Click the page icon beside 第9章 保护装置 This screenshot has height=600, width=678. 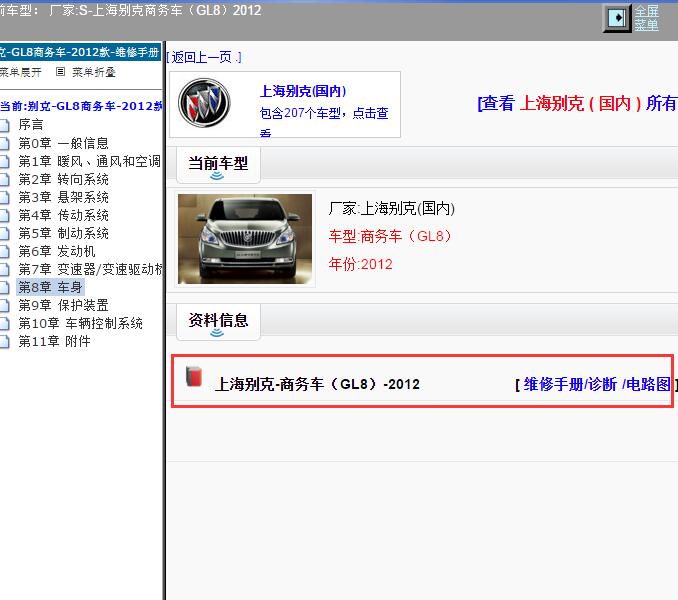(5, 306)
